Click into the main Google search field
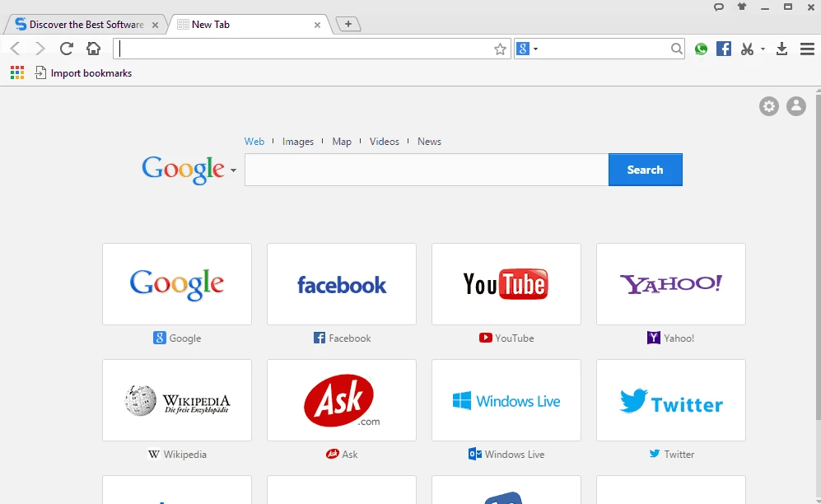 tap(427, 170)
